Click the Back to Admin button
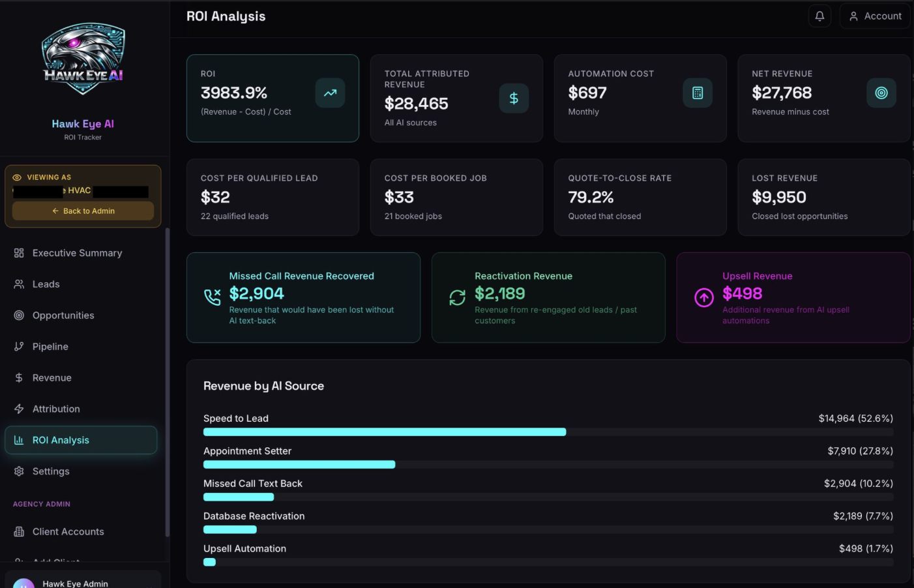Viewport: 914px width, 588px height. tap(83, 211)
